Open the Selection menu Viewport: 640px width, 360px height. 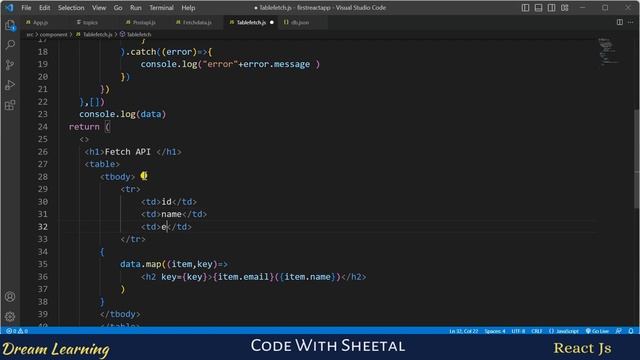pyautogui.click(x=71, y=8)
